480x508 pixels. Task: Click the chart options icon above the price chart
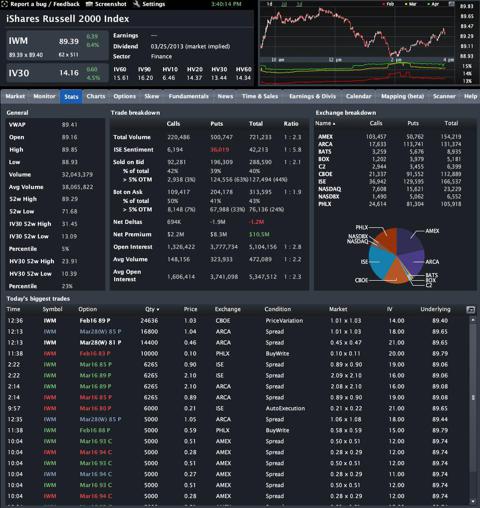451,4
